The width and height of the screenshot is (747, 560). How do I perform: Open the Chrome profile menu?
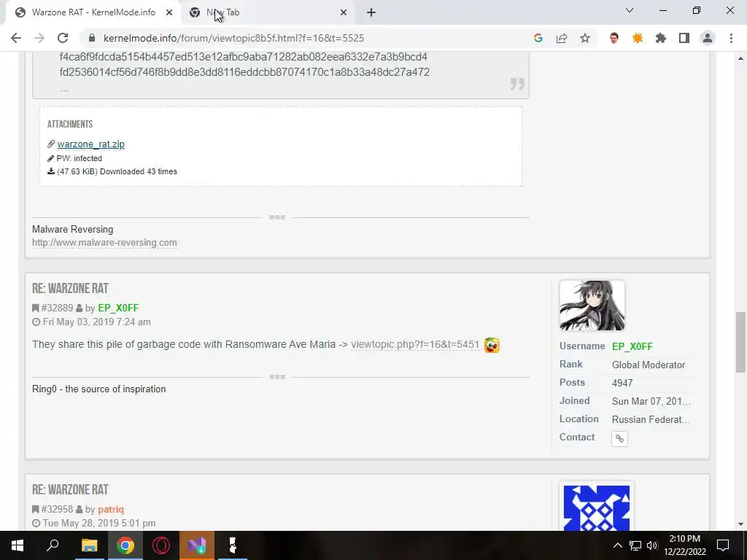708,38
